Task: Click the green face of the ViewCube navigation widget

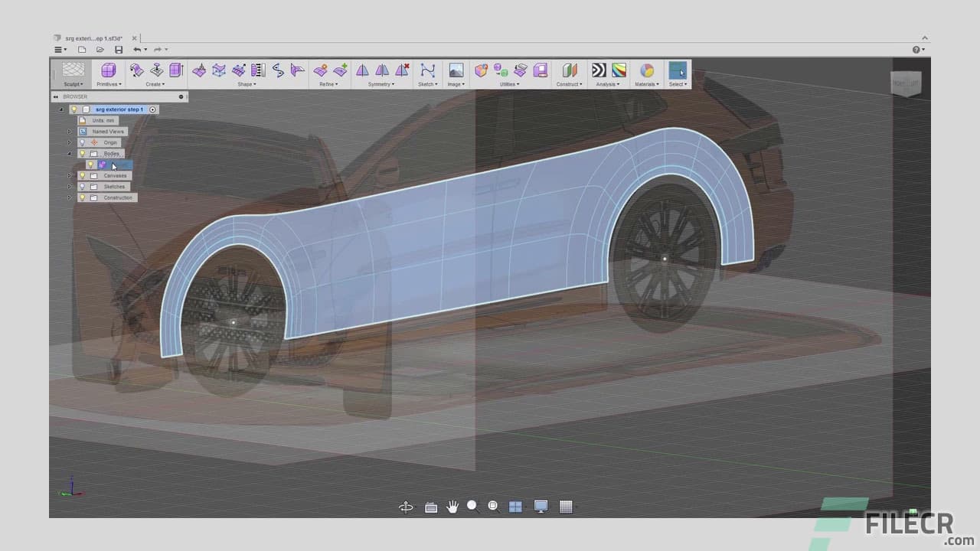Action: pos(906,83)
